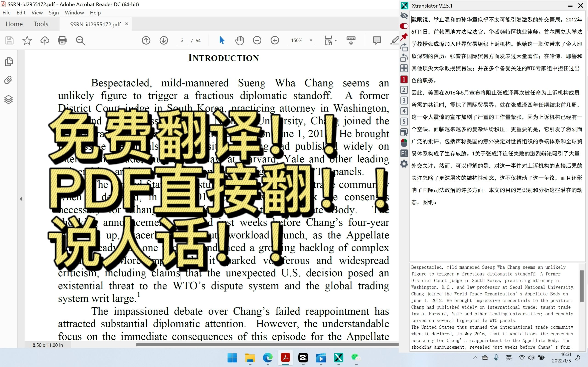Click the plus icon in Xtranslator sidebar
This screenshot has width=588, height=367.
404,68
